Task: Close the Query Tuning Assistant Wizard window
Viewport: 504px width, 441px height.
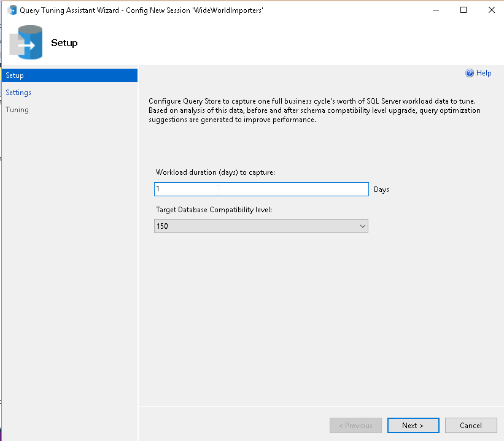Action: pyautogui.click(x=491, y=10)
